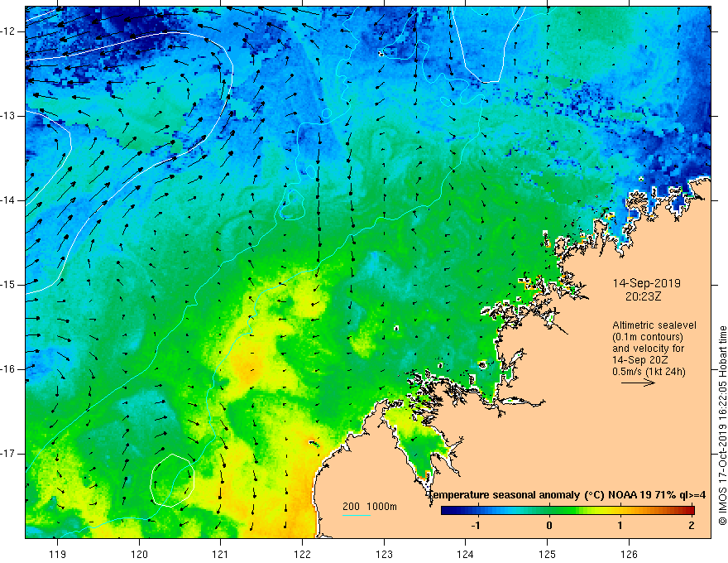Click the 'and velocity for' caption line

coord(648,349)
